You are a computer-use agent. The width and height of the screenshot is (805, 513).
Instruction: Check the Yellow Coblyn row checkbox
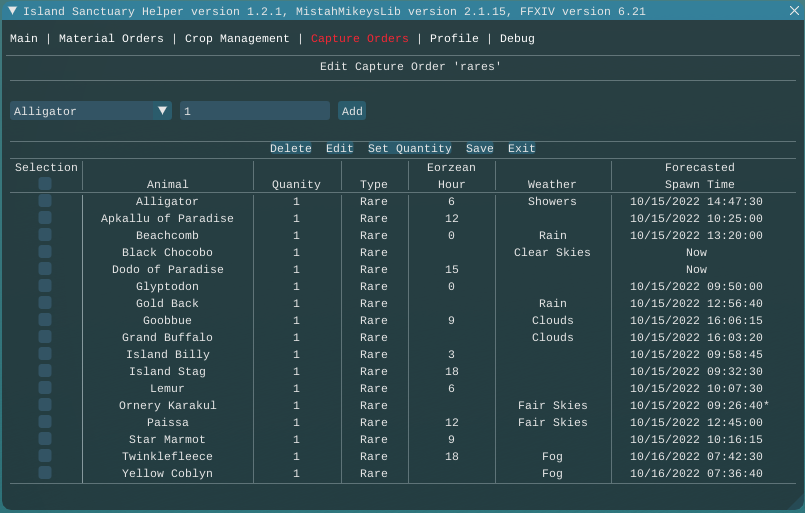[45, 473]
